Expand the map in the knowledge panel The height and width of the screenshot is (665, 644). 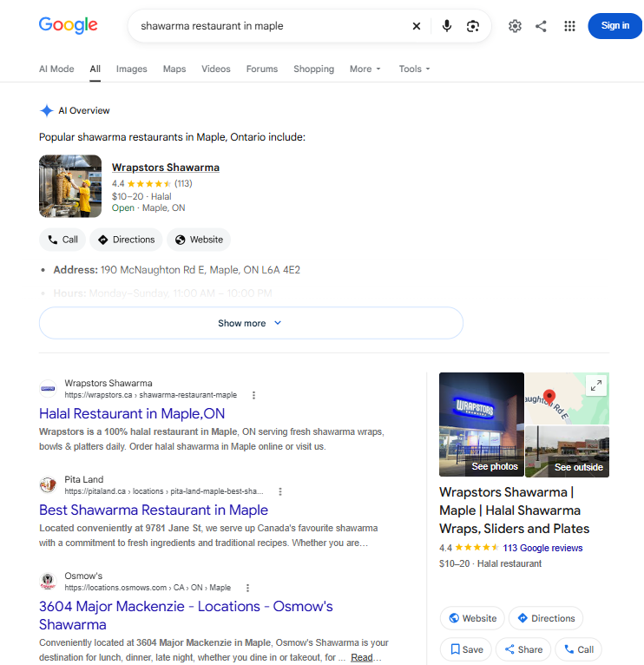tap(596, 385)
